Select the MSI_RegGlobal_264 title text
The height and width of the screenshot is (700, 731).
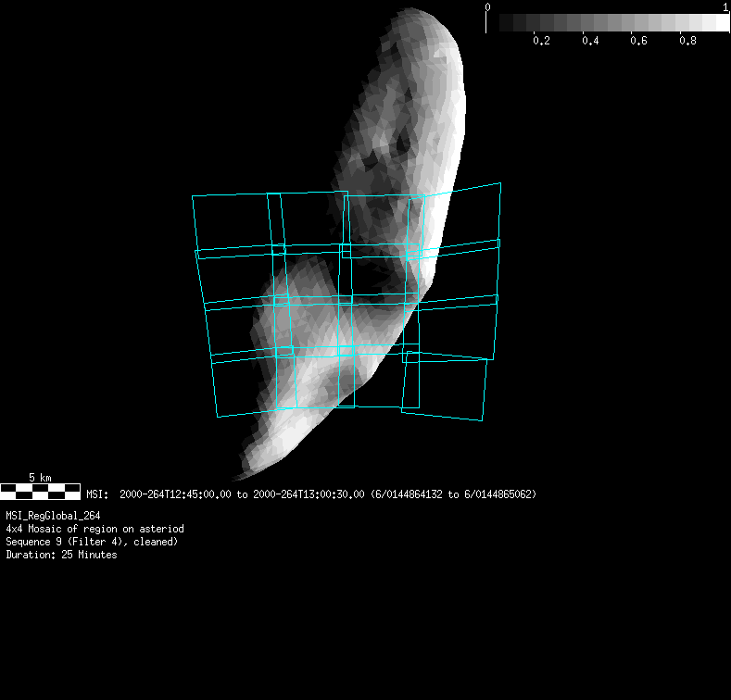53,516
